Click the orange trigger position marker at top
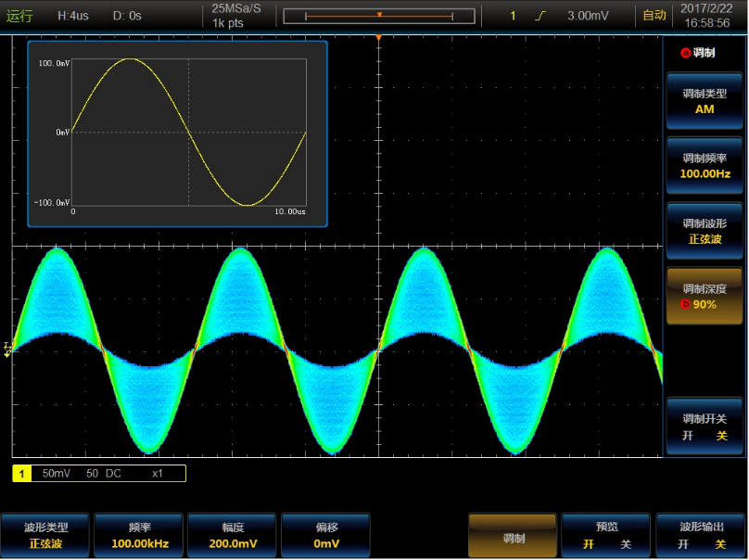The image size is (749, 560). coord(379,37)
